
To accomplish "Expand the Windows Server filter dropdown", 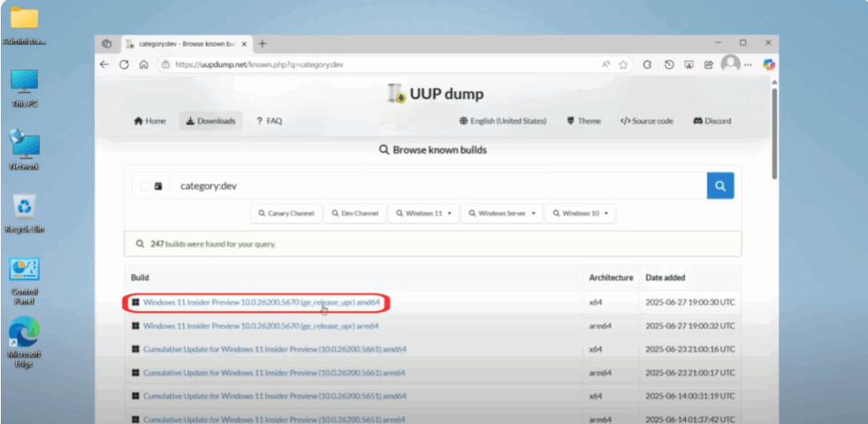I will click(x=502, y=213).
